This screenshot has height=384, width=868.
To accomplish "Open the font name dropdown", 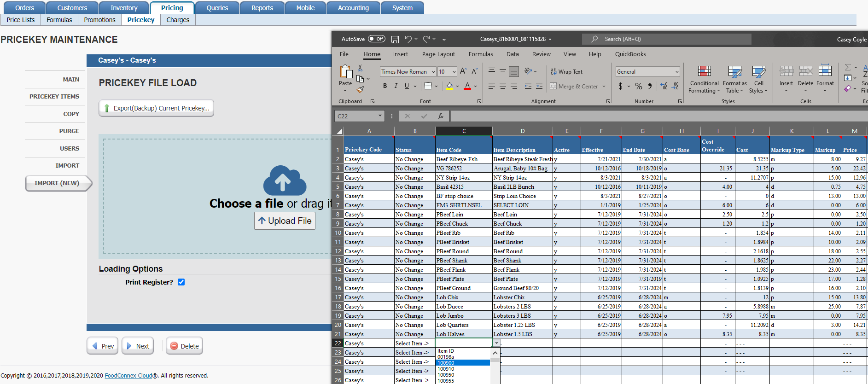I will point(433,72).
